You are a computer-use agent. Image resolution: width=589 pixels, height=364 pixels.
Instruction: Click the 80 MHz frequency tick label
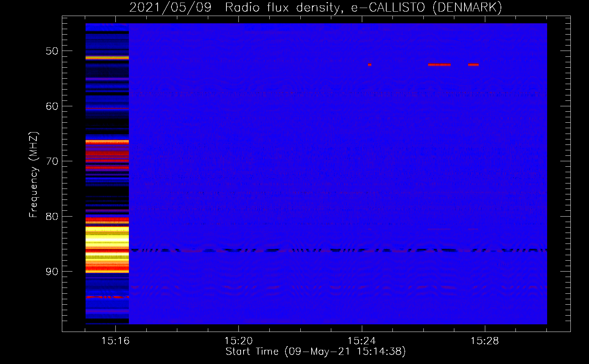(52, 217)
